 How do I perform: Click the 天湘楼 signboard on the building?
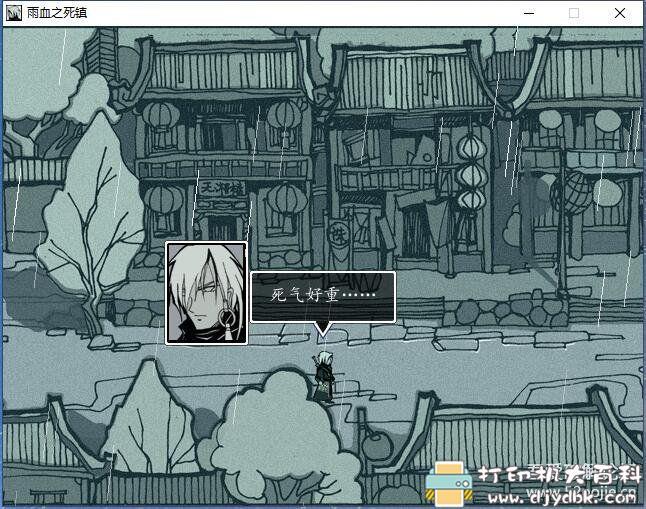222,189
